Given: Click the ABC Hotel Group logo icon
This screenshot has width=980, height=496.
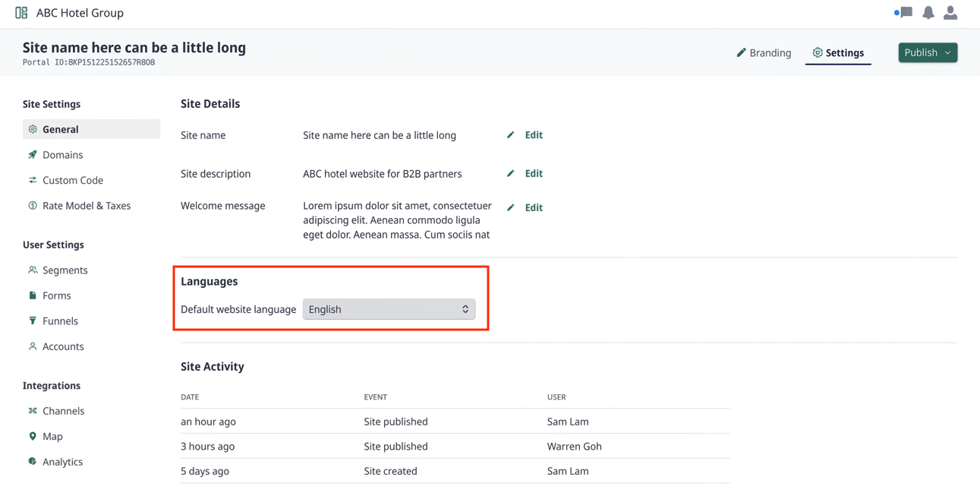Looking at the screenshot, I should (x=21, y=13).
